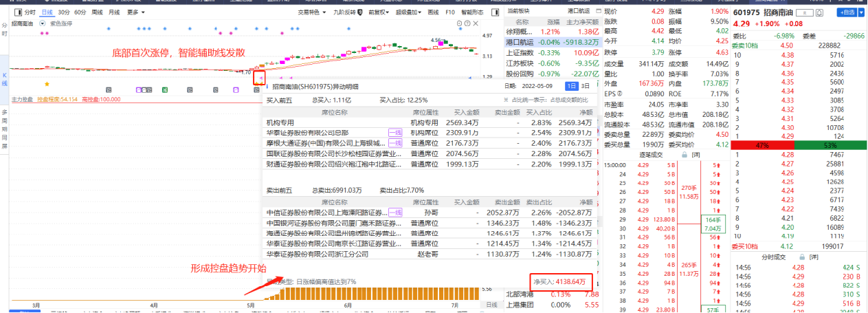This screenshot has width=868, height=313.
Task: Toggle the left panel layout icon beside 分时
Action: (16, 12)
